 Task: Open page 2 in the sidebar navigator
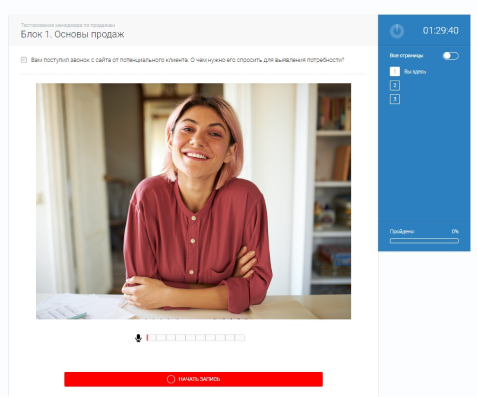[395, 85]
